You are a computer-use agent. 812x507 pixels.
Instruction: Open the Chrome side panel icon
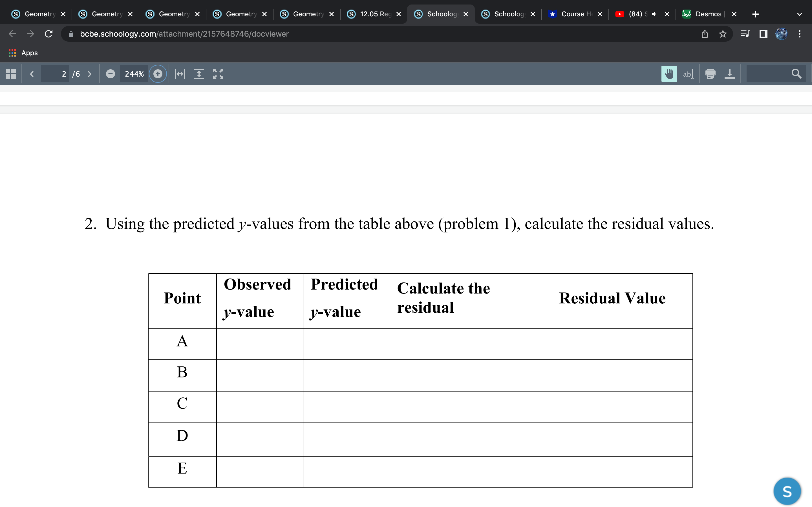(x=763, y=34)
